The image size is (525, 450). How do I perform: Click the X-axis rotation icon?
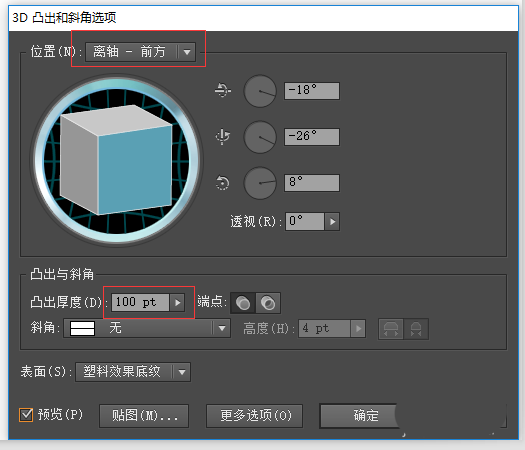pos(222,90)
